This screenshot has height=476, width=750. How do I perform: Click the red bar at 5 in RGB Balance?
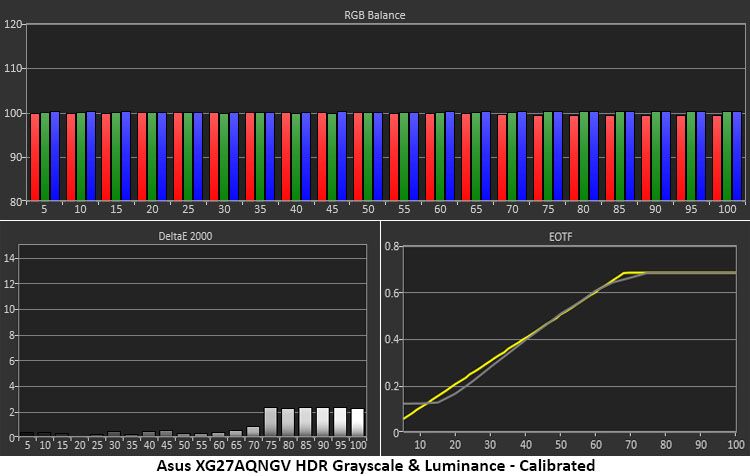point(34,157)
